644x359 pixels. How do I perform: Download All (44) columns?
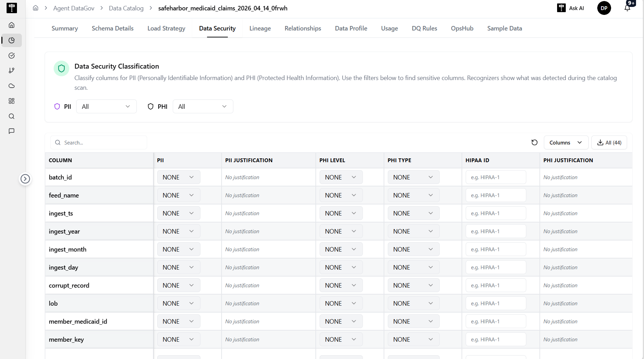click(609, 142)
